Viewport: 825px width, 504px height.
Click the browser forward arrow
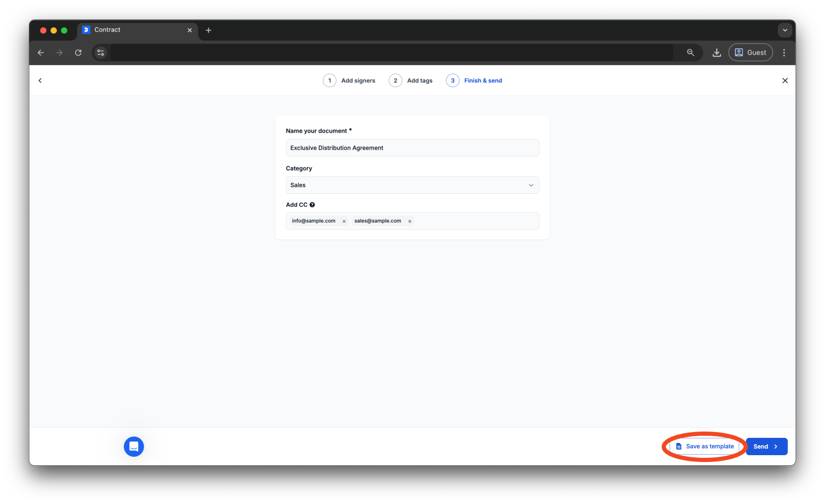click(x=59, y=52)
